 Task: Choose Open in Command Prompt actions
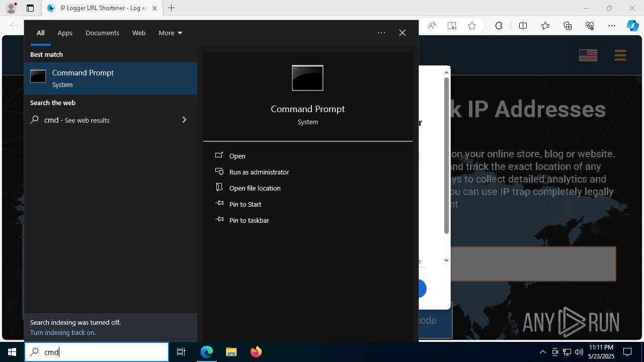[308, 156]
